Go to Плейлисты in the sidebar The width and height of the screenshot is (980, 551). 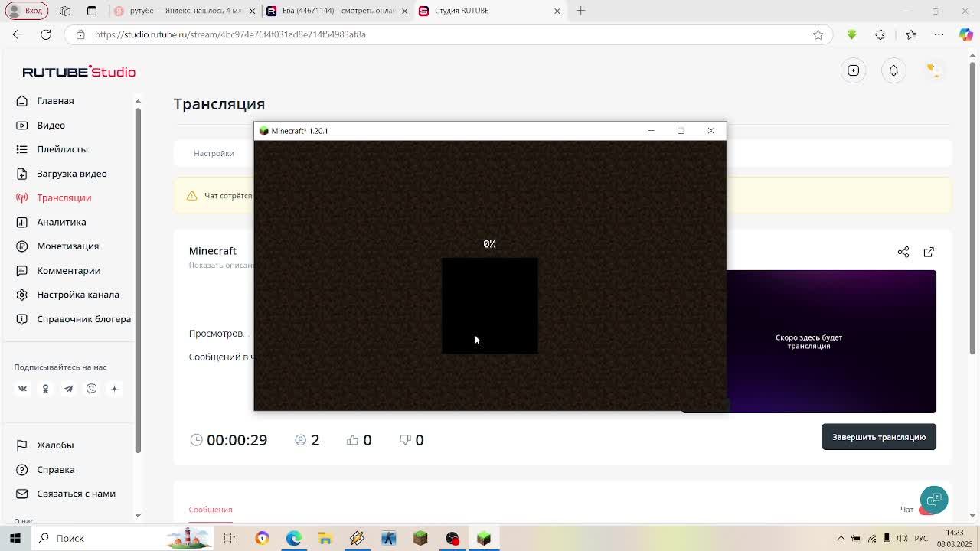[62, 149]
